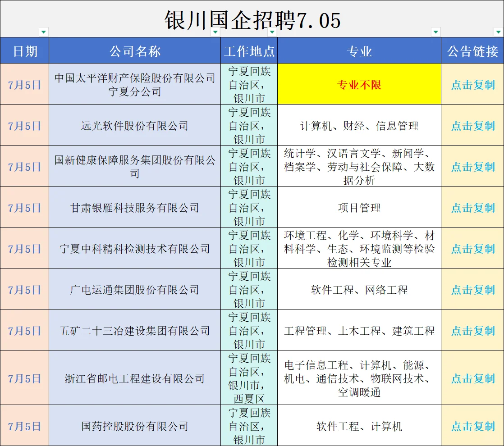The width and height of the screenshot is (504, 446).
Task: Open the filter dropdown above 工作地点 column
Action: coord(272,32)
